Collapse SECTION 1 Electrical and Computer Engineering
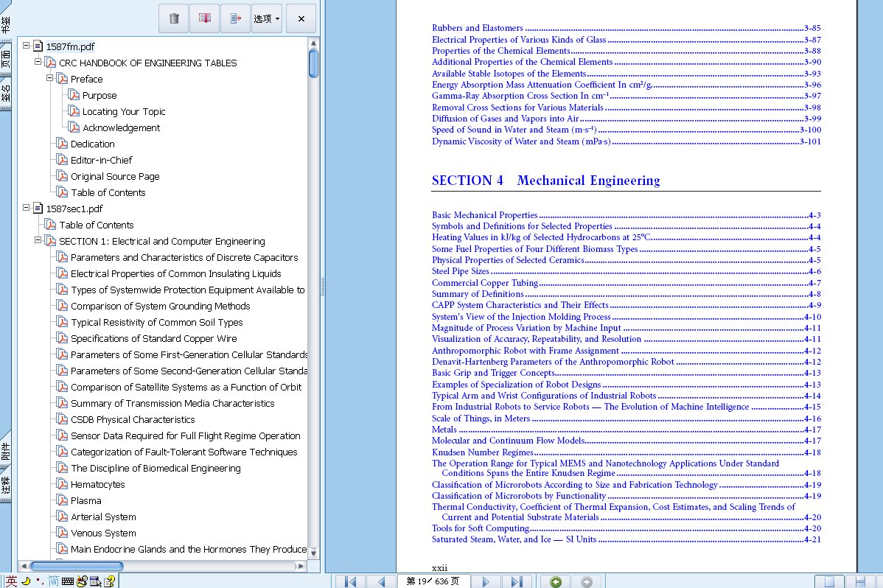 [38, 240]
